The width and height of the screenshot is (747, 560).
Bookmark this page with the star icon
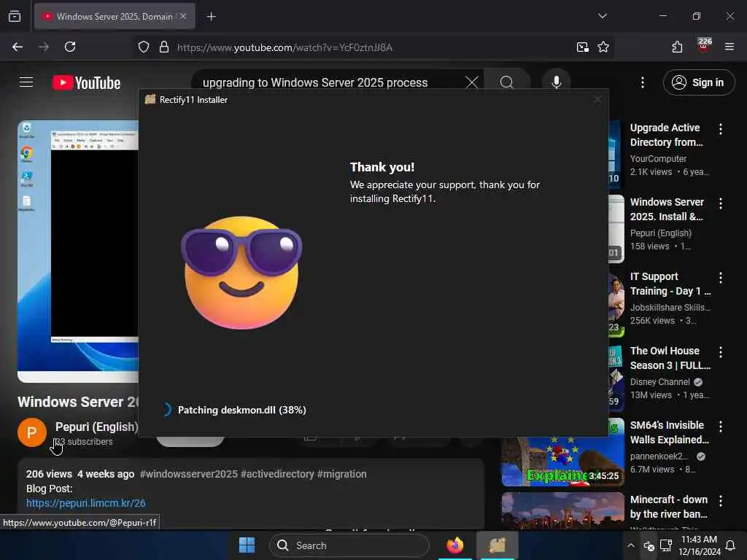[x=603, y=47]
